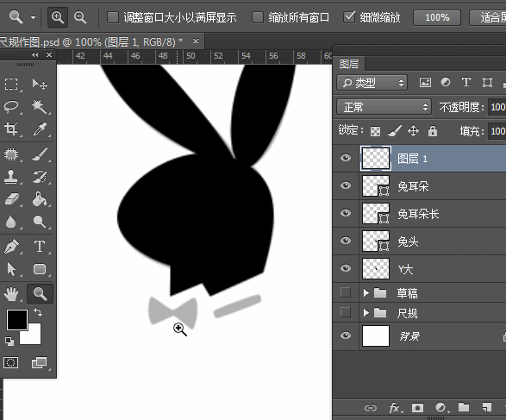This screenshot has width=506, height=420.
Task: Filter layers by adjustment layers
Action: point(446,82)
